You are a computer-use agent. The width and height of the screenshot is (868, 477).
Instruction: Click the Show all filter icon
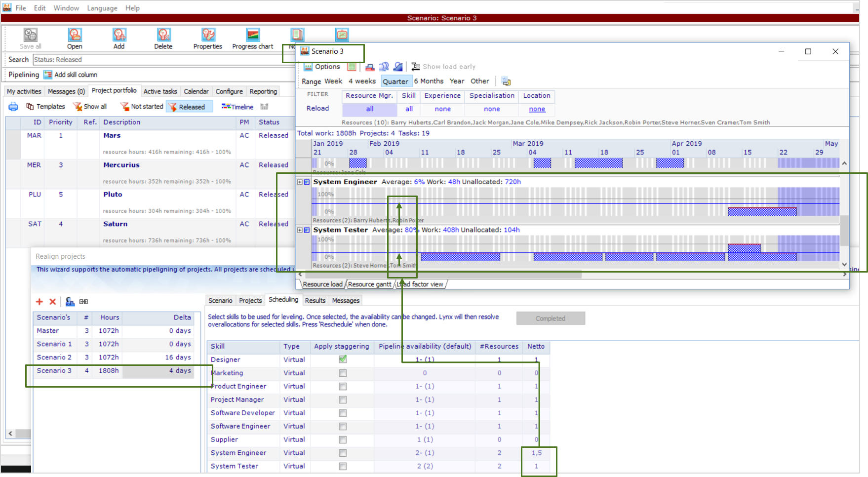(78, 107)
